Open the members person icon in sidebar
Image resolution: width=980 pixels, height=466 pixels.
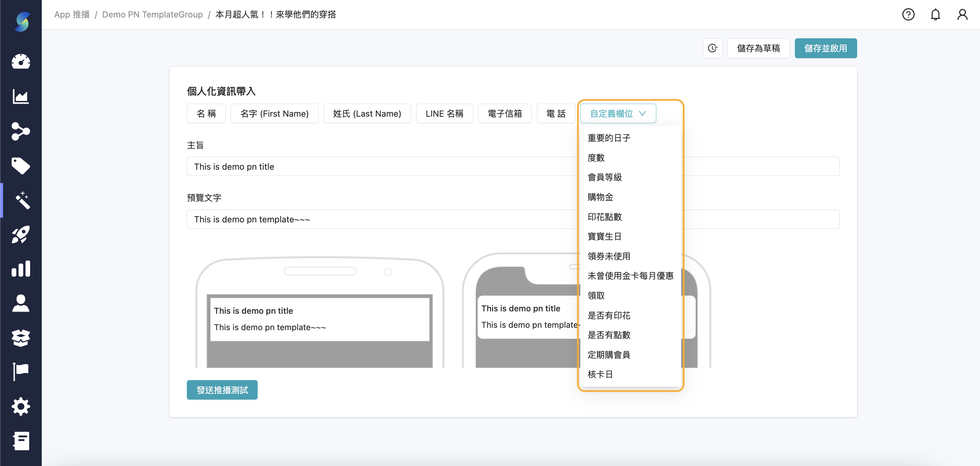(x=21, y=303)
